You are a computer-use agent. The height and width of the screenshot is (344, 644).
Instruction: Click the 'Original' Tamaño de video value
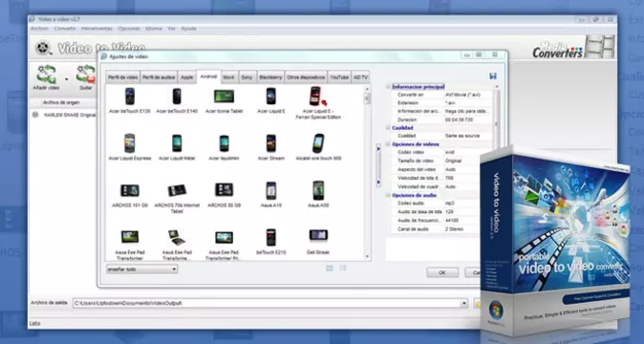[454, 161]
